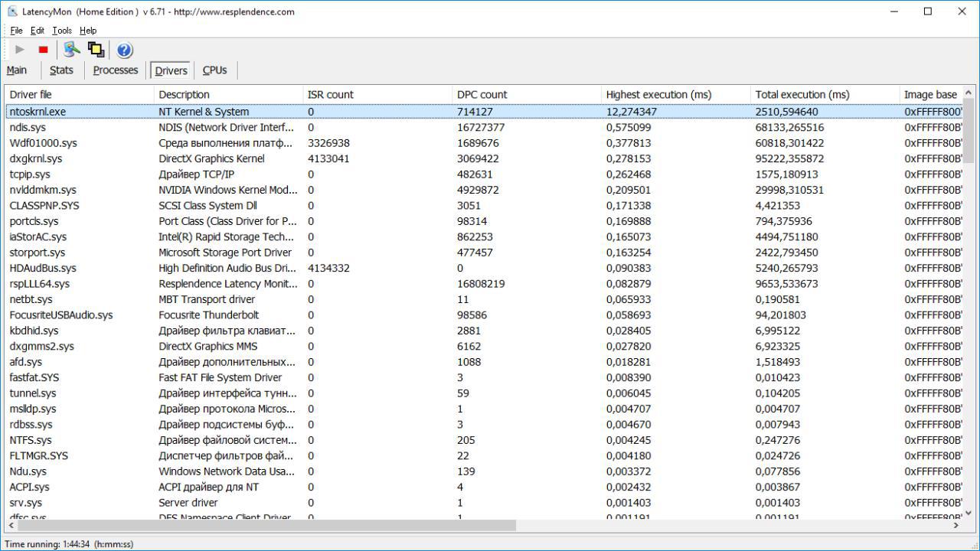Sort by the Driver file column header
Image resolution: width=980 pixels, height=551 pixels.
(x=31, y=95)
